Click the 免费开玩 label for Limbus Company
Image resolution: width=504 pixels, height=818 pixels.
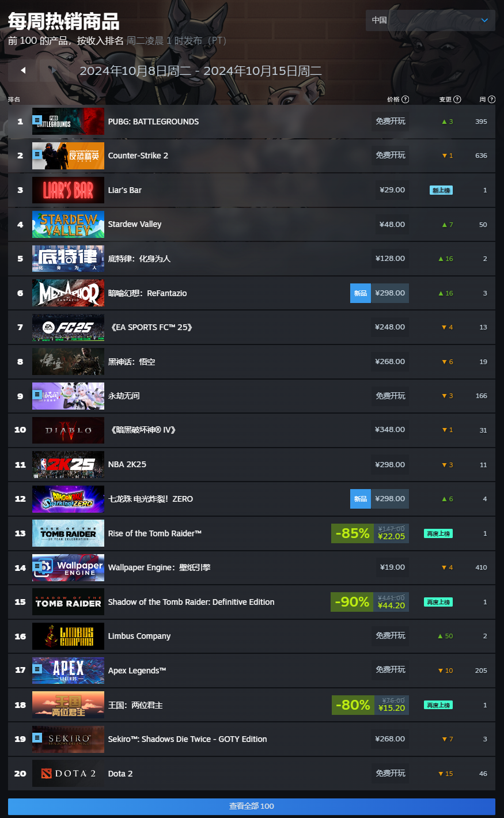tap(391, 636)
